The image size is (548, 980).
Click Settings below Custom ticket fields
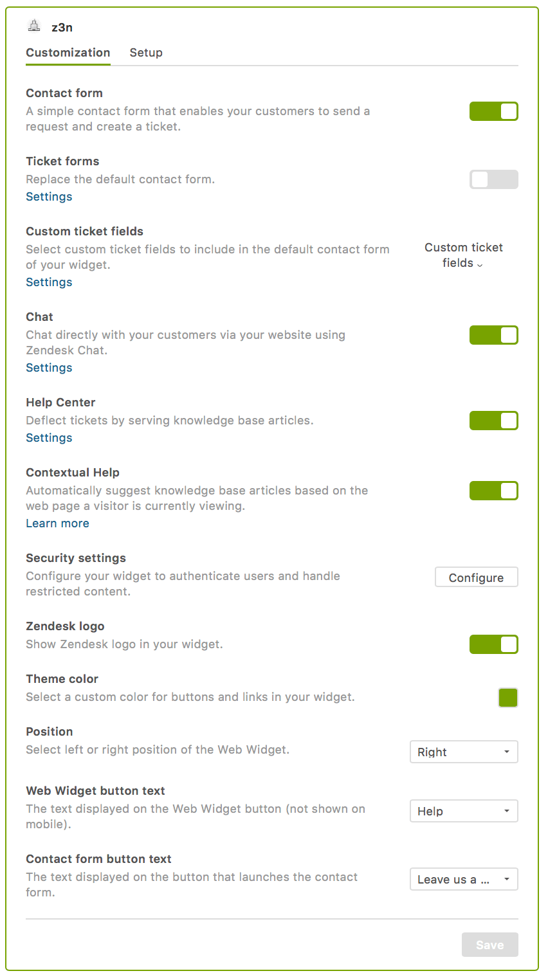click(49, 282)
